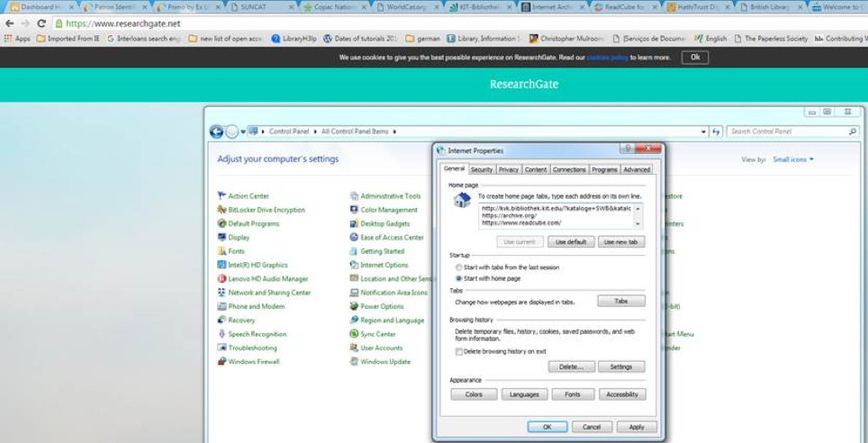The image size is (868, 443).
Task: Expand All Control Panel Items breadcrumb arrow
Action: [x=394, y=131]
